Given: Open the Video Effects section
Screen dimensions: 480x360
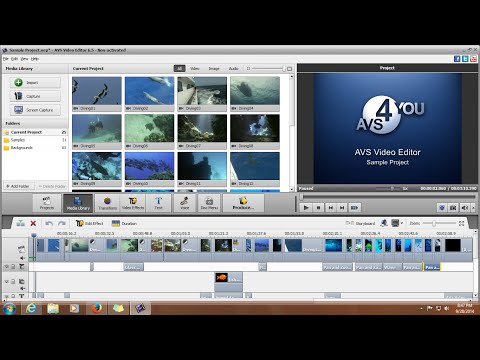Looking at the screenshot, I should 133,203.
